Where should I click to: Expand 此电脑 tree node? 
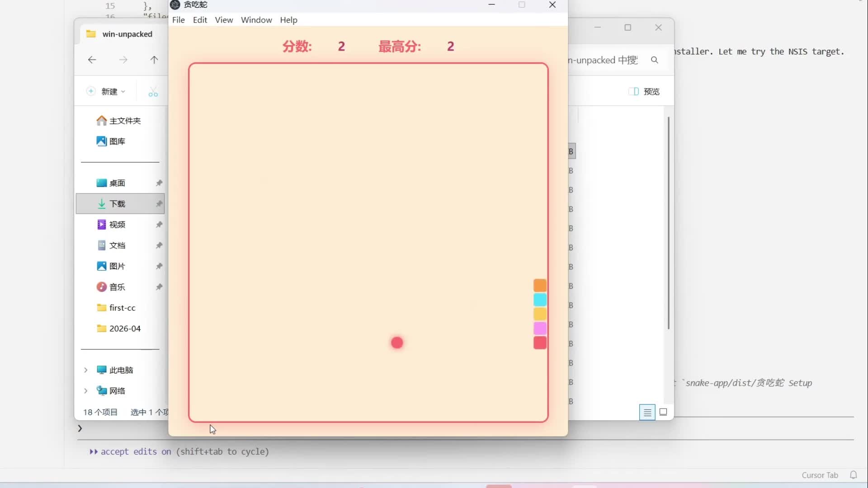85,370
